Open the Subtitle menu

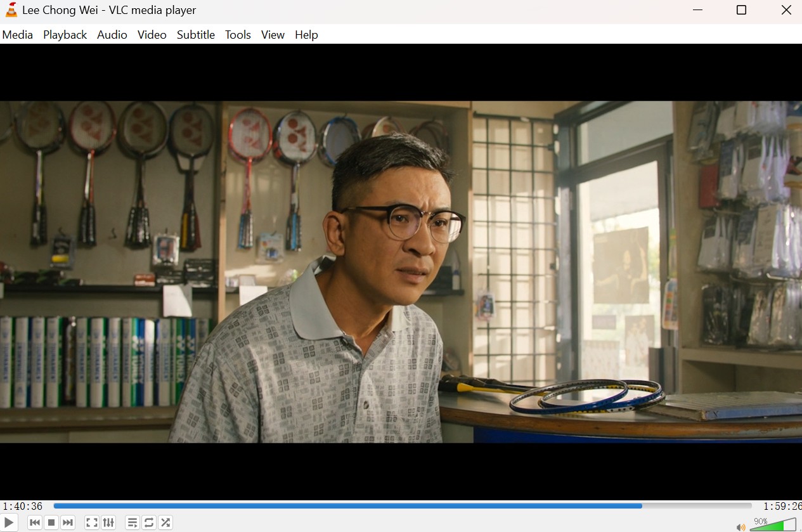pyautogui.click(x=196, y=35)
